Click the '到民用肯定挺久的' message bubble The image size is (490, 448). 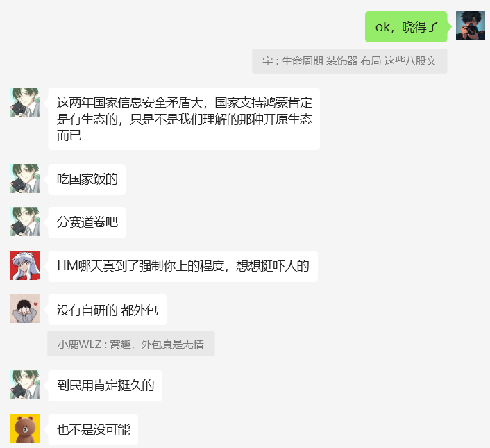[105, 385]
